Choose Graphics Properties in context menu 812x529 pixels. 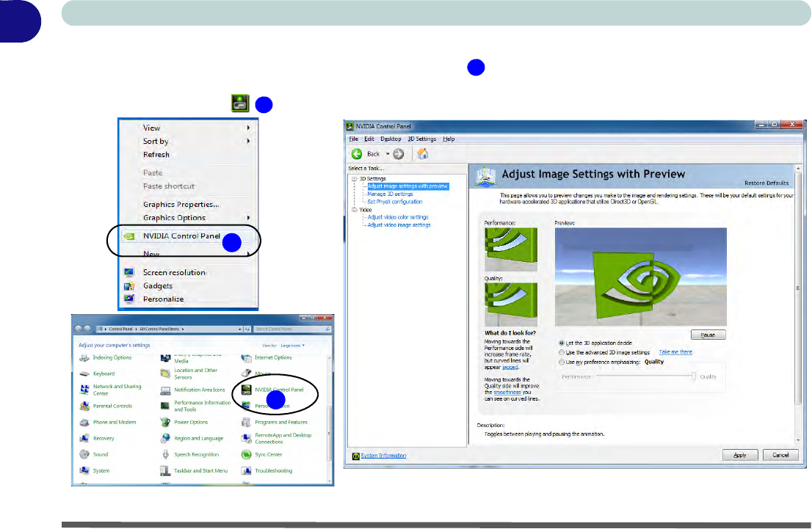tap(181, 204)
